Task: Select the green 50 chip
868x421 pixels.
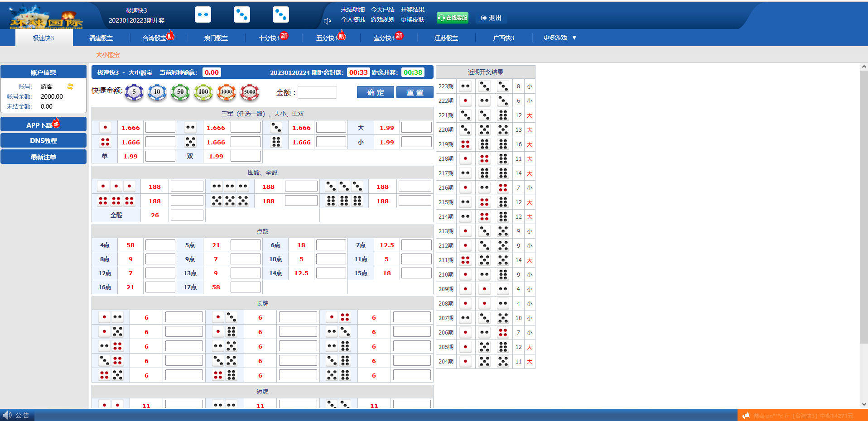Action: pyautogui.click(x=180, y=92)
